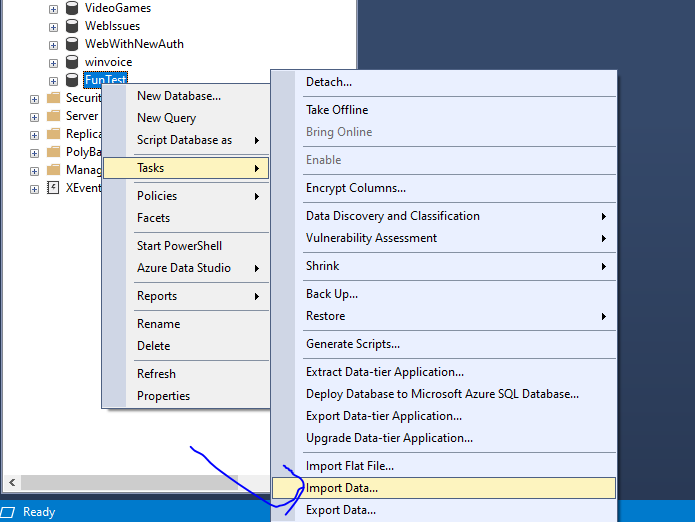The width and height of the screenshot is (695, 522).
Task: Expand the Server Objects folder node
Action: click(35, 117)
